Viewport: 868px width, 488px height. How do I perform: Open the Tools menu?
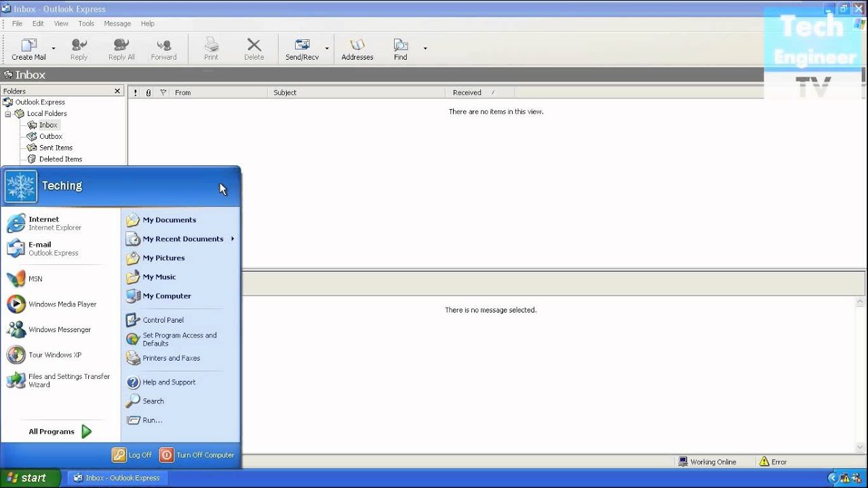(86, 24)
